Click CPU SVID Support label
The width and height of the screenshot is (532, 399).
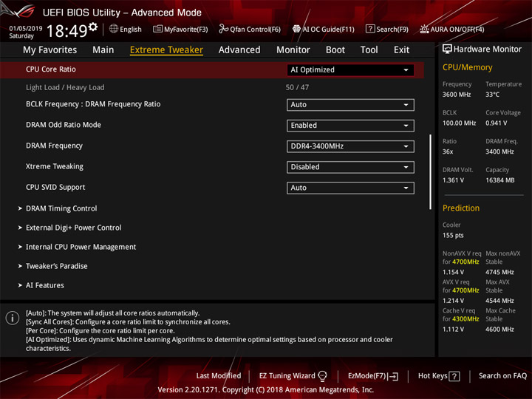(x=55, y=187)
